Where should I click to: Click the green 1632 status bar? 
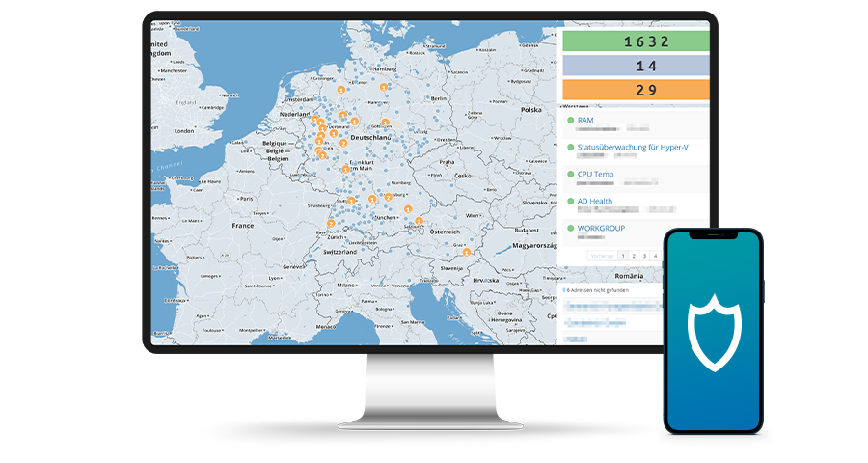tap(637, 41)
